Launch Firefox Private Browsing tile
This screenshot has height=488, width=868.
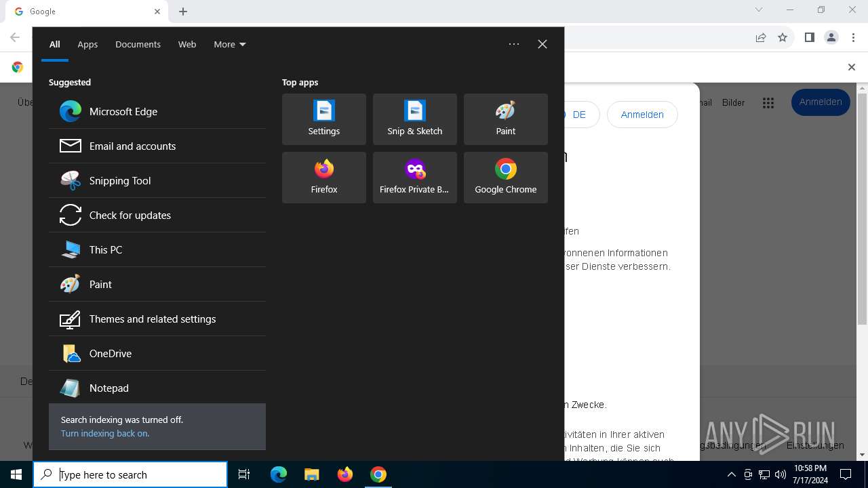click(x=415, y=178)
